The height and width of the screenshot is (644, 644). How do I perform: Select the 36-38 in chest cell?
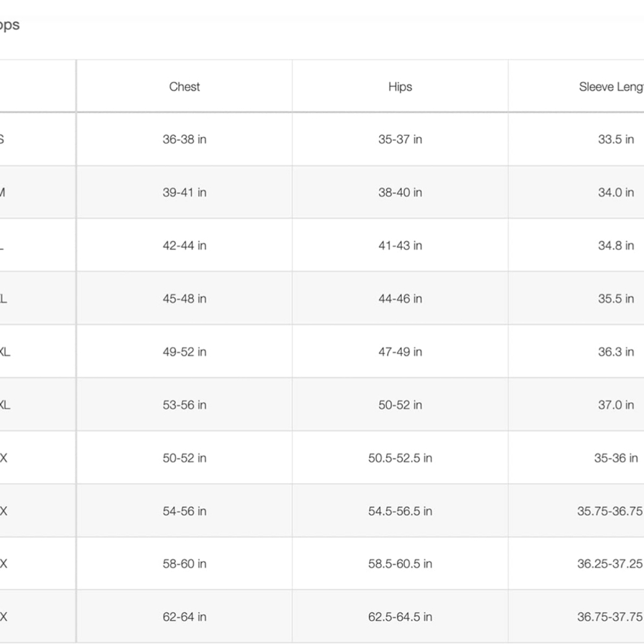pyautogui.click(x=184, y=139)
